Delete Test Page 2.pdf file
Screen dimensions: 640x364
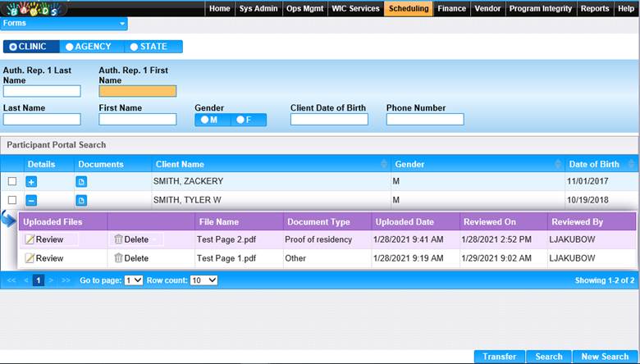pos(131,239)
